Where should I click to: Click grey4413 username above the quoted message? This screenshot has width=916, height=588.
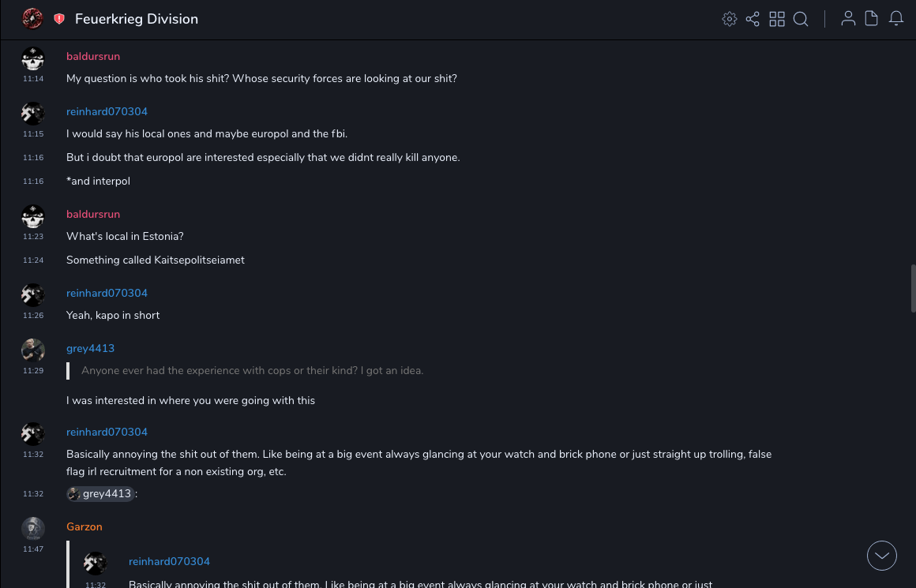pyautogui.click(x=88, y=348)
